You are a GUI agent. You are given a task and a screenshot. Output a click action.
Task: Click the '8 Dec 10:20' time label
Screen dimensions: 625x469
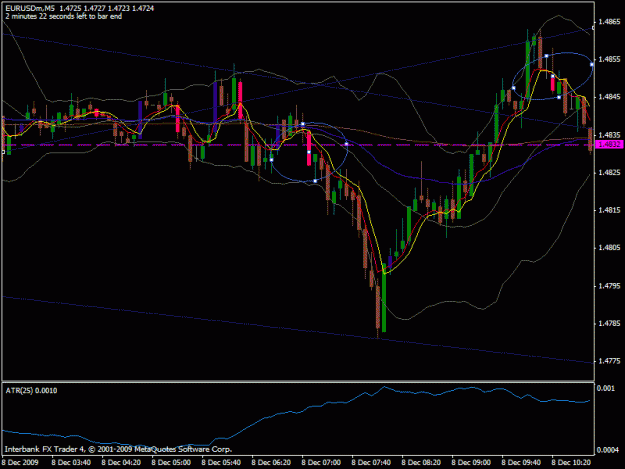point(571,462)
